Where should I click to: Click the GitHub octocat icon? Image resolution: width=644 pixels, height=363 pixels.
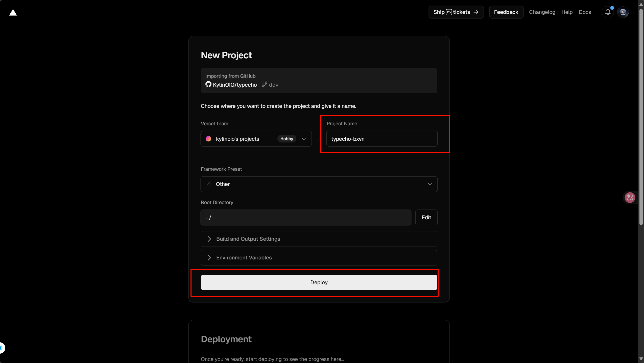(208, 84)
